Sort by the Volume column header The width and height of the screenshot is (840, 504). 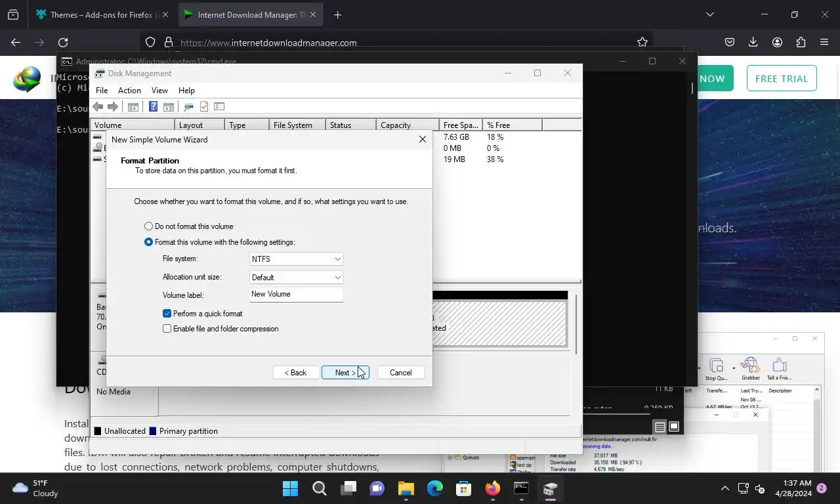point(133,125)
